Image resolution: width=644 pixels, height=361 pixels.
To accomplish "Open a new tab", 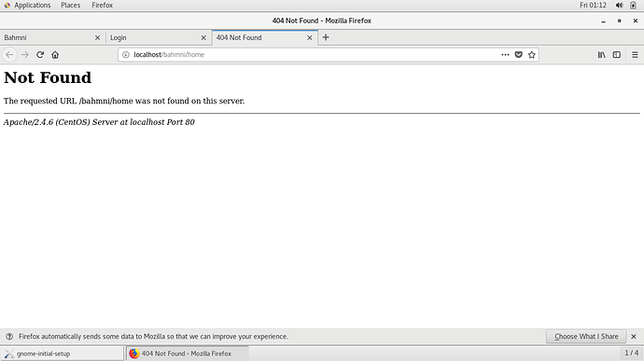I will point(326,37).
